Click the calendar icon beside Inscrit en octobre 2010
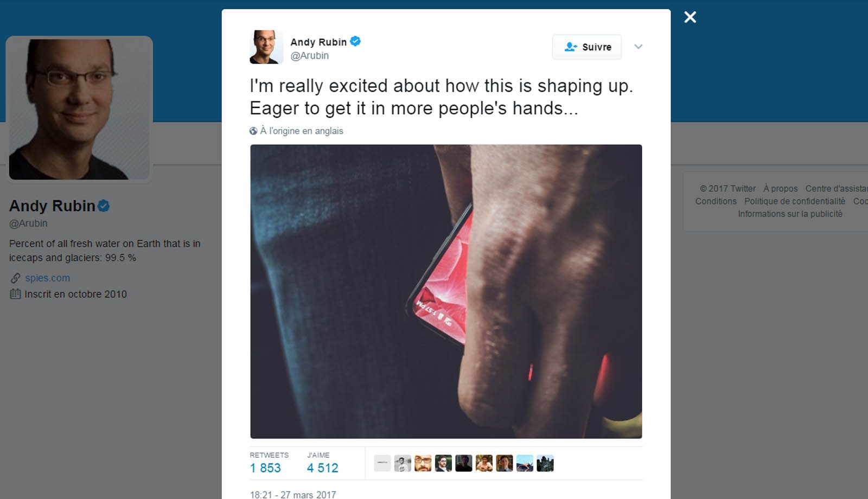The image size is (868, 499). [x=15, y=294]
